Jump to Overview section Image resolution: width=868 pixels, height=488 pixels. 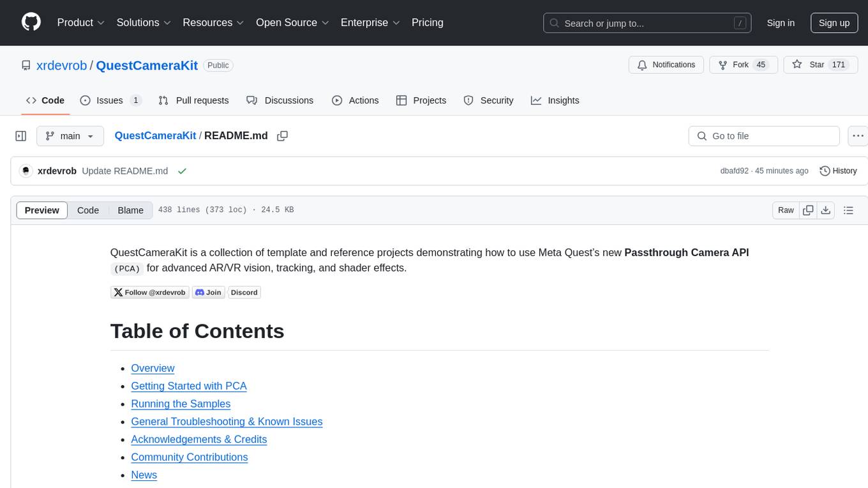point(153,369)
